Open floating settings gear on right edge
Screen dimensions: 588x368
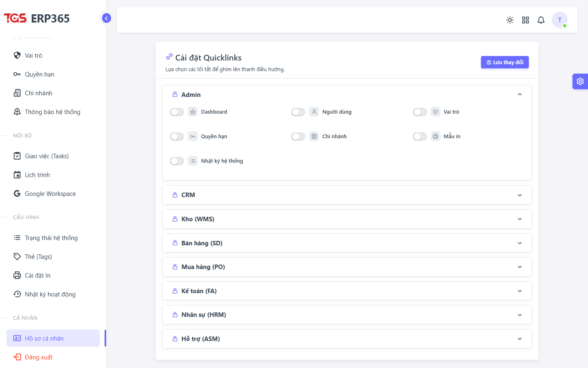[580, 81]
